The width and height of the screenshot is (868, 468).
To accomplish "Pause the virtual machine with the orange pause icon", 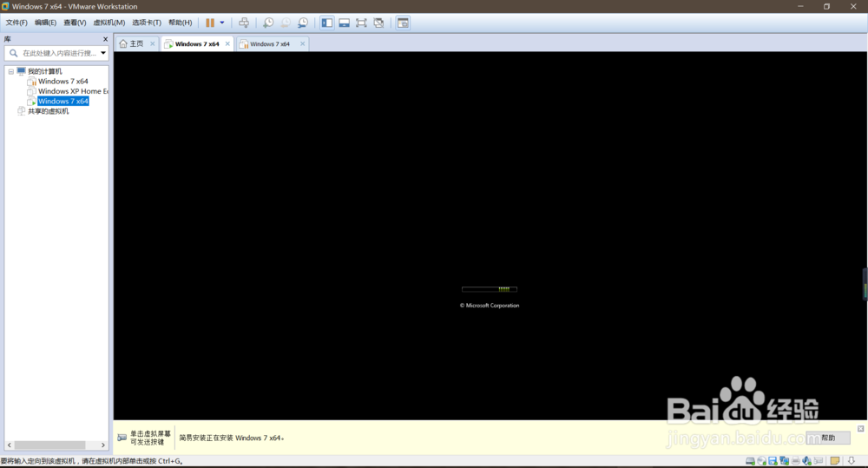I will point(210,23).
